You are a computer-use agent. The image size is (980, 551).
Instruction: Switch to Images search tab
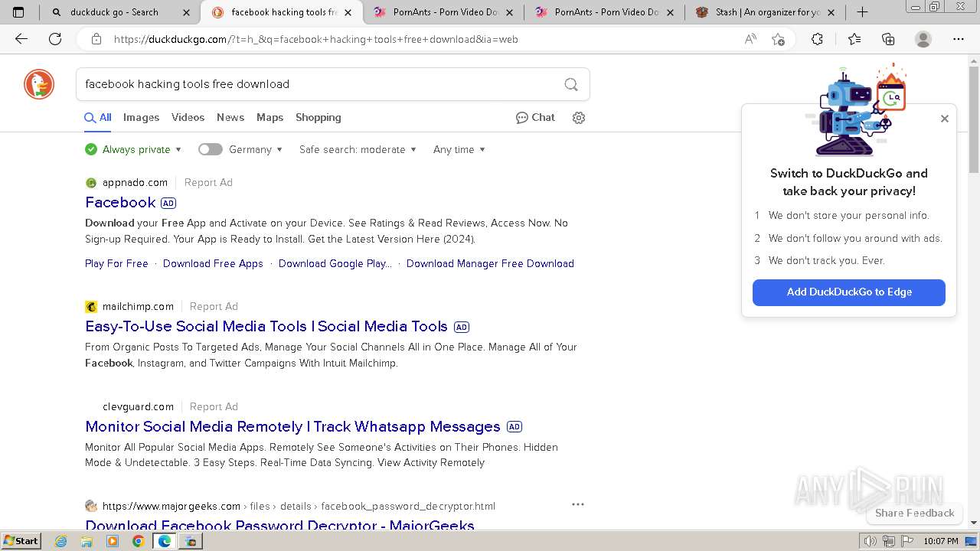click(141, 118)
